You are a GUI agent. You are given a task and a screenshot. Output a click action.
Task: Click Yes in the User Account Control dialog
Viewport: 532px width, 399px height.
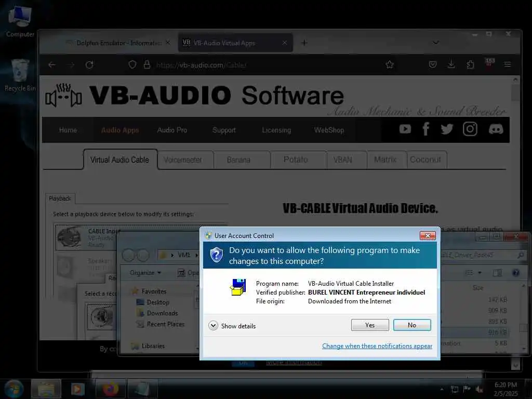point(370,325)
